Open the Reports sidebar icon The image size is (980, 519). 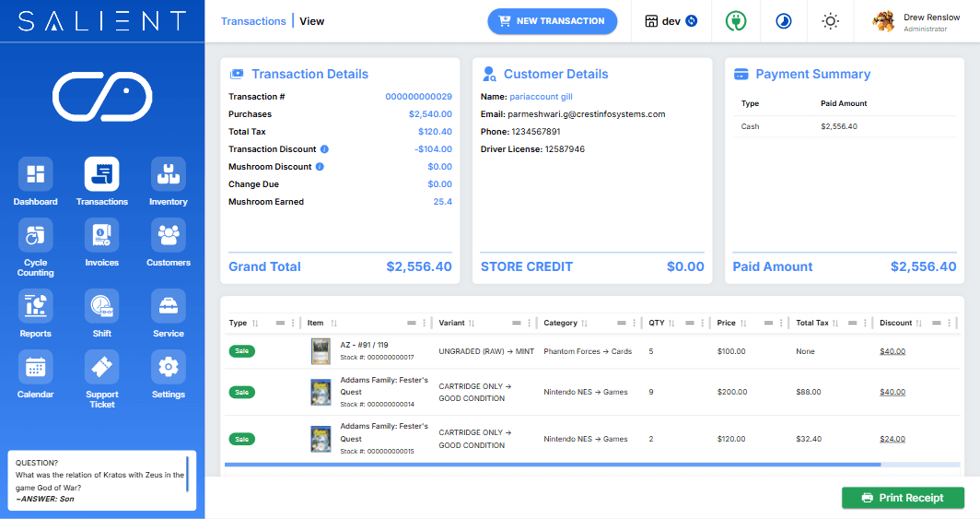click(x=36, y=306)
